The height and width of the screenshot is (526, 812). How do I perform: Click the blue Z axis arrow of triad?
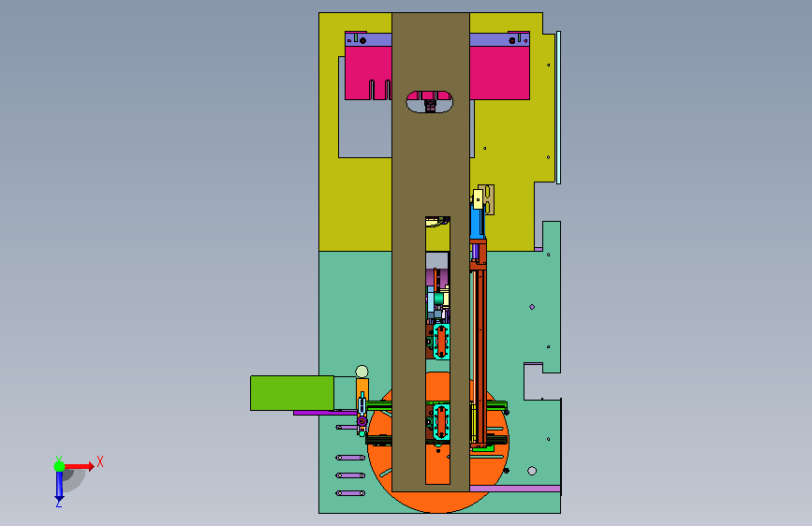[59, 486]
